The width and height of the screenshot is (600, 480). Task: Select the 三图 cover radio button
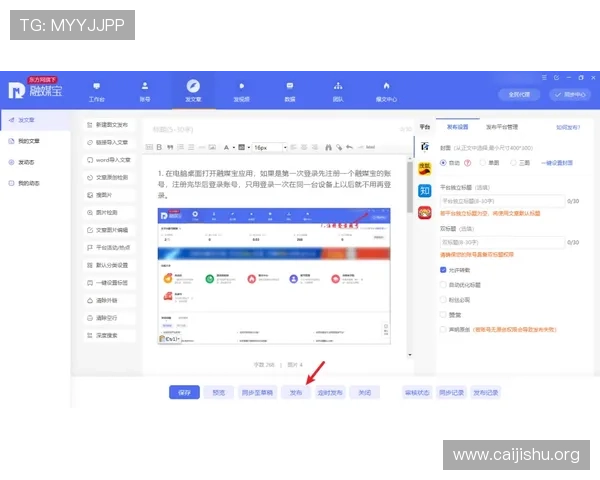tap(513, 163)
